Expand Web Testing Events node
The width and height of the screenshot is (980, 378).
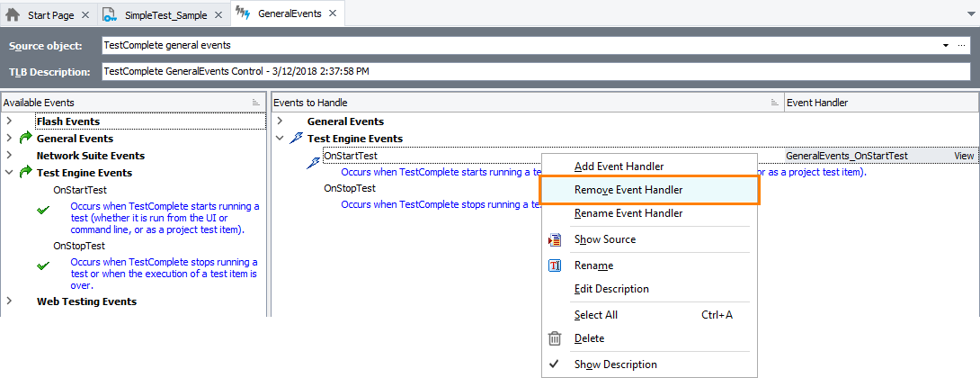point(9,301)
